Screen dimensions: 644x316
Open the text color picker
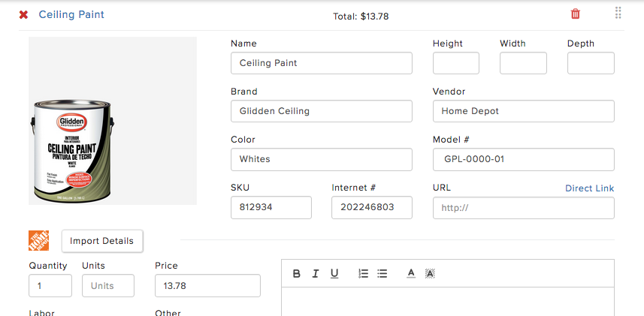[x=411, y=273]
